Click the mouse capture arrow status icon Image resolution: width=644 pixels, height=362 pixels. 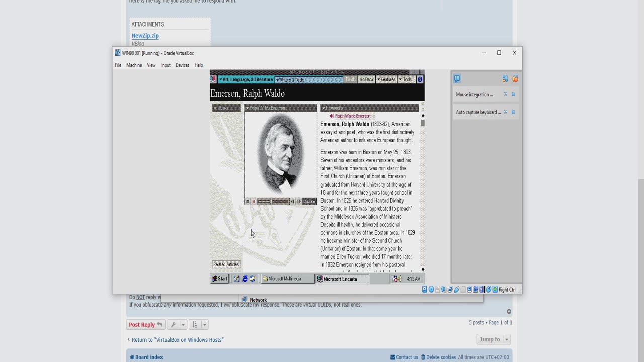click(489, 289)
